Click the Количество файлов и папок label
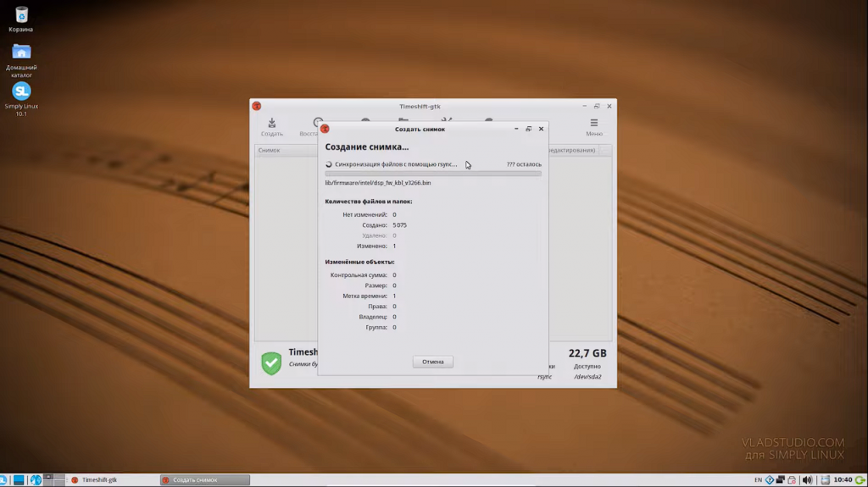The width and height of the screenshot is (868, 487). tap(368, 202)
